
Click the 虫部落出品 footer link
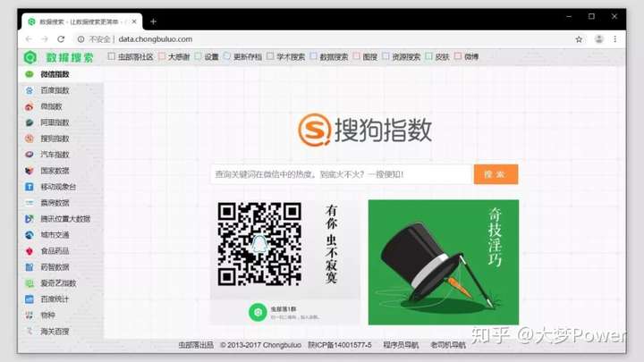pos(196,345)
